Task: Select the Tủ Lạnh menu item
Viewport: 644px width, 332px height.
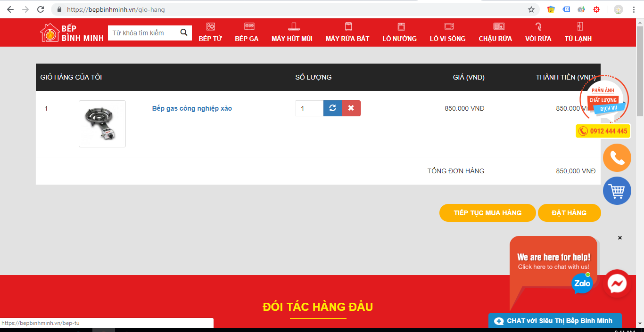Action: 578,32
